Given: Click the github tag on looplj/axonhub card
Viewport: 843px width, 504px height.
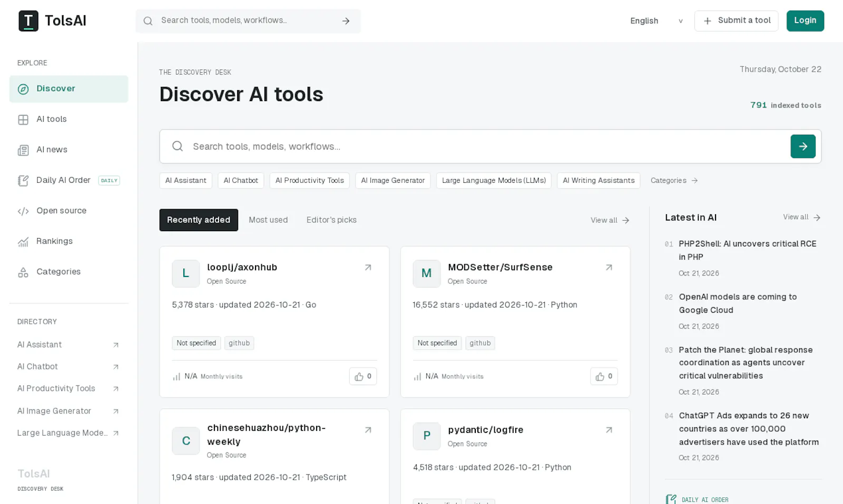Looking at the screenshot, I should click(239, 343).
